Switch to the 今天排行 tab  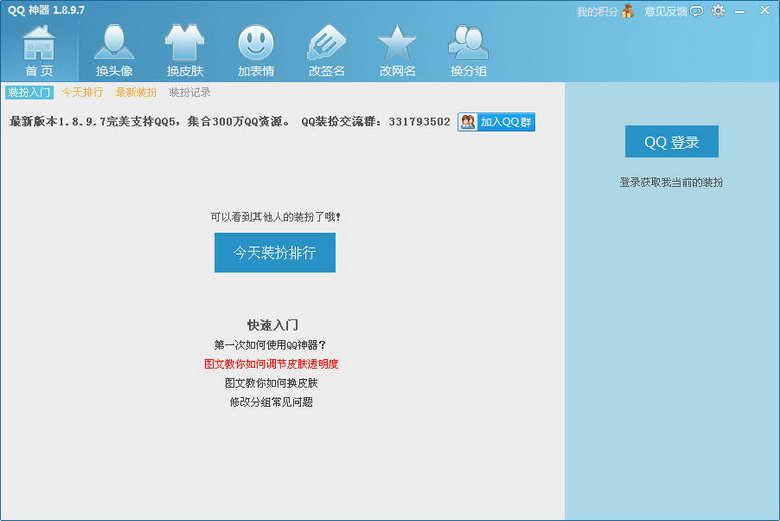(x=83, y=92)
